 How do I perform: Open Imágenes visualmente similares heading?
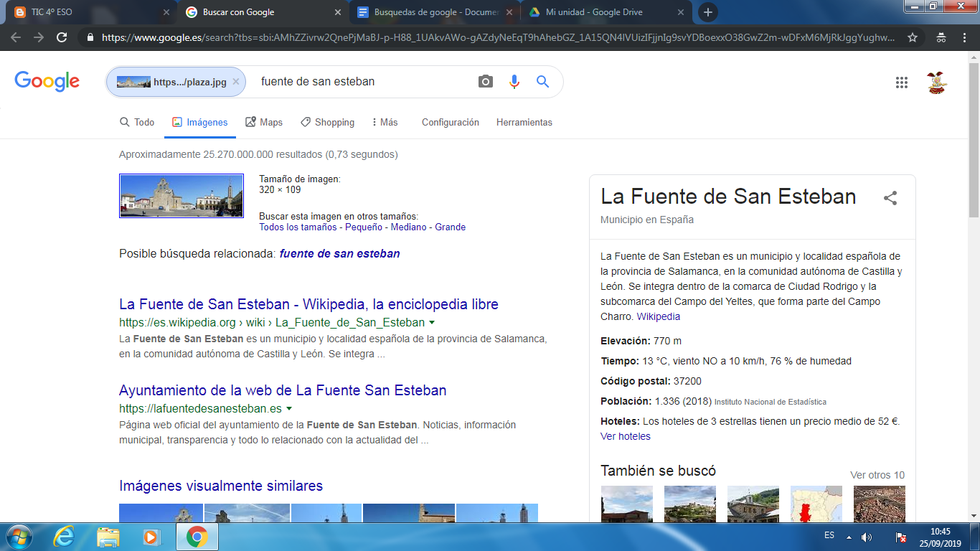[x=221, y=486]
